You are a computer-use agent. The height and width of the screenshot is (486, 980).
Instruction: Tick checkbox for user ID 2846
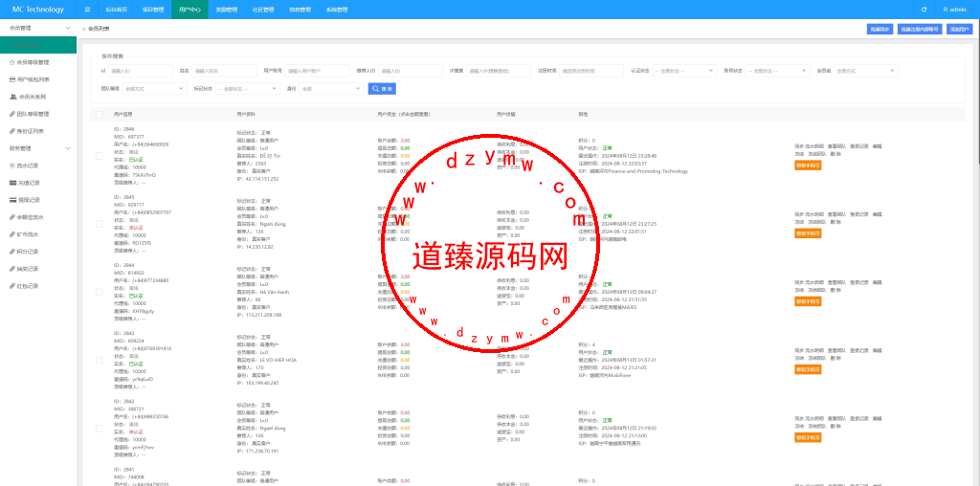coord(100,156)
